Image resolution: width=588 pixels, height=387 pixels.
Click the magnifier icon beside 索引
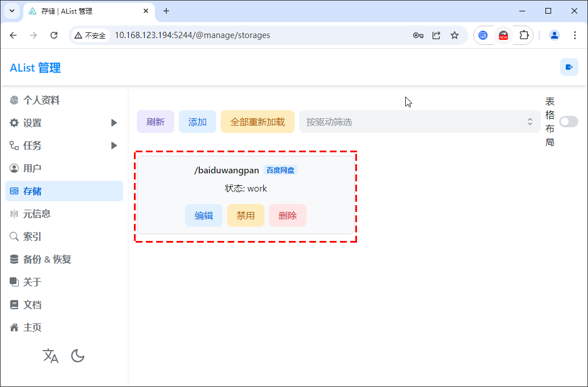tap(14, 236)
